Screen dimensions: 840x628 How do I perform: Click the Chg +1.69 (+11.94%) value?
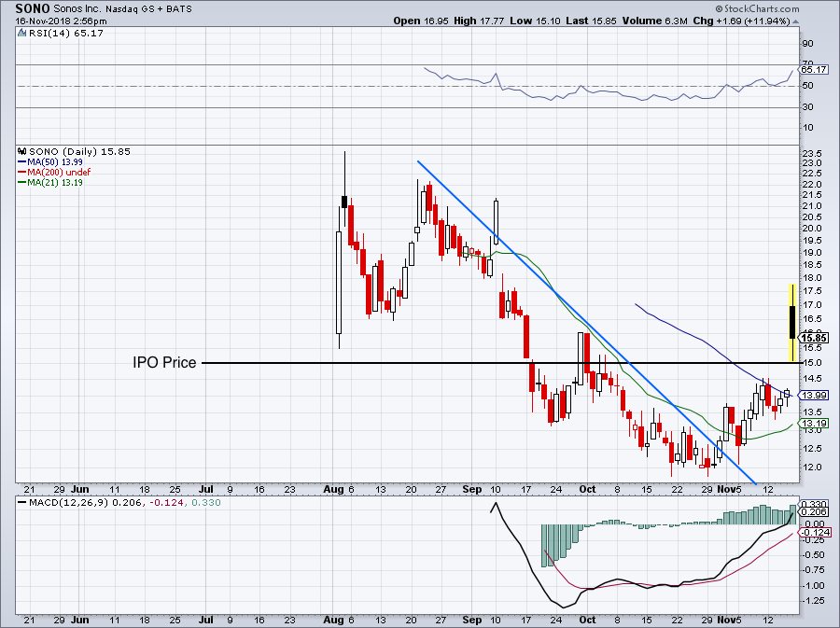[741, 21]
